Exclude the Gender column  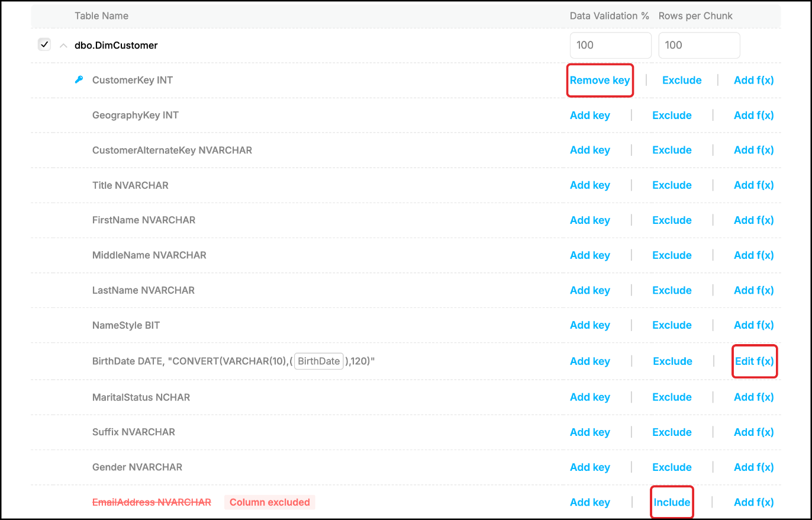(x=672, y=467)
